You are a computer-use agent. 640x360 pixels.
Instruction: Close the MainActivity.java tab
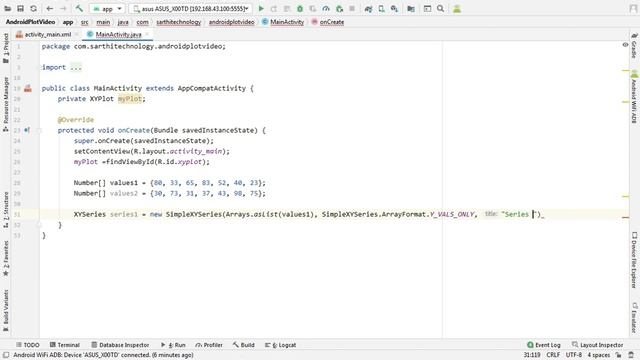pos(147,35)
